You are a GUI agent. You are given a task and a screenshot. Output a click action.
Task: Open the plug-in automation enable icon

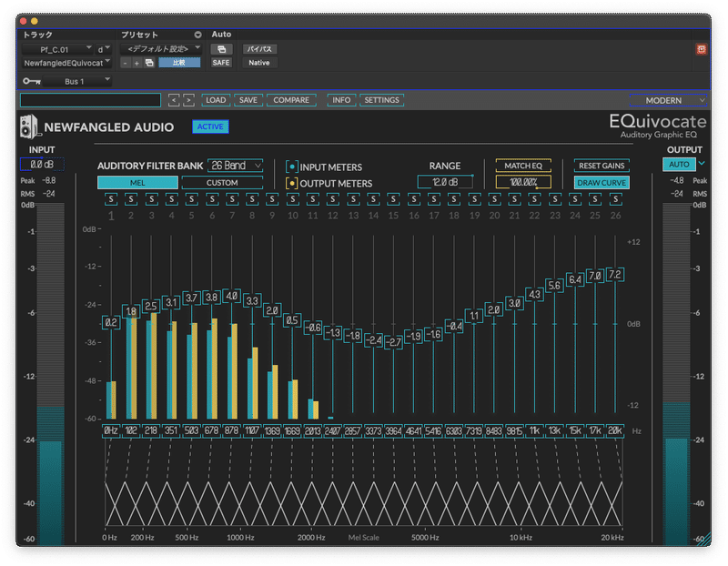tap(221, 49)
